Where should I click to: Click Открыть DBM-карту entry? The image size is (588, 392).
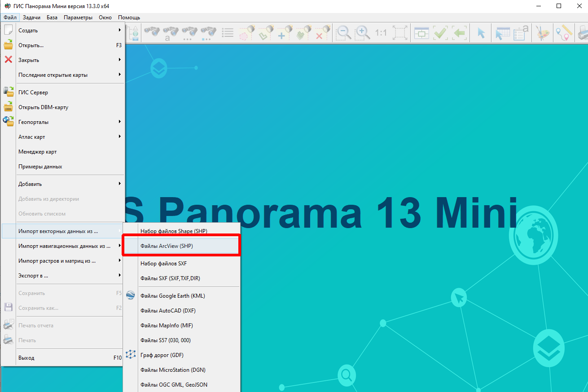pos(62,107)
